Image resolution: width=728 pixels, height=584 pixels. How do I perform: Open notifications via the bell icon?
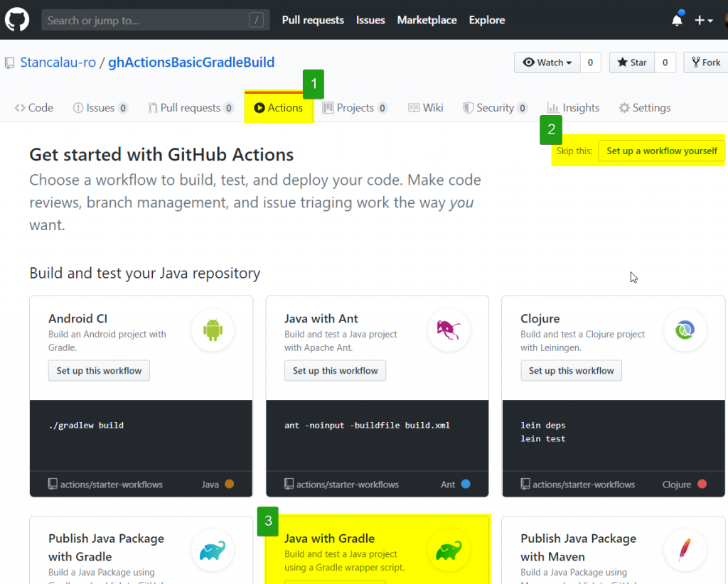[676, 20]
